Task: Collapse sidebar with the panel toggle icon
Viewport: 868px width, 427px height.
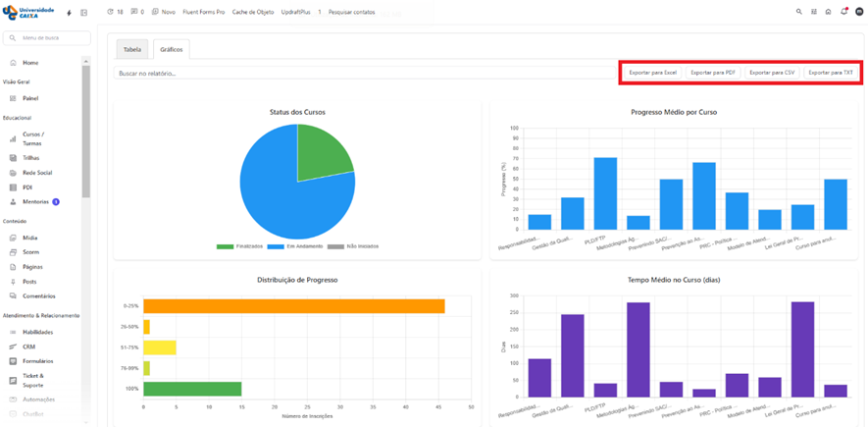Action: (x=83, y=13)
